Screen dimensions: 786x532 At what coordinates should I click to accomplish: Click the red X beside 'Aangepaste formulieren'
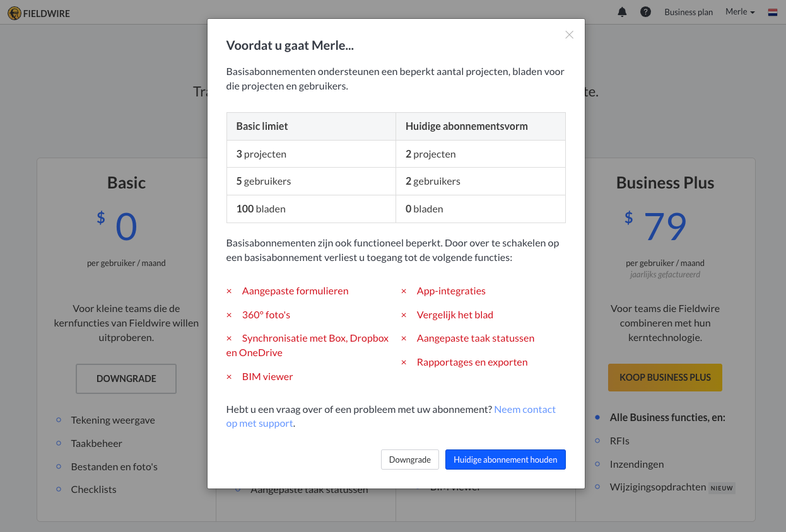[229, 291]
